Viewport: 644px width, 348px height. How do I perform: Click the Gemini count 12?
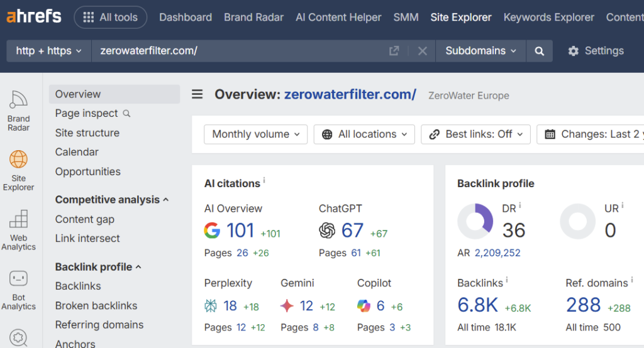(306, 306)
